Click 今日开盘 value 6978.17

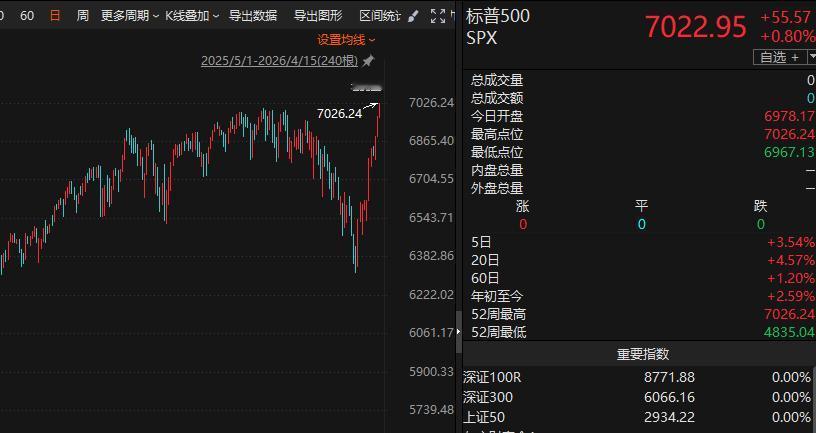point(789,116)
